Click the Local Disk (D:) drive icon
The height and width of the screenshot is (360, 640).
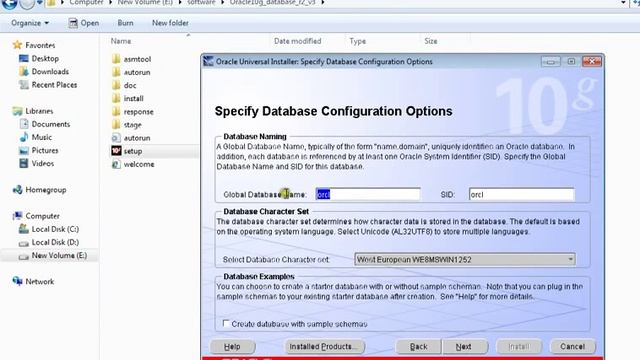(24, 242)
